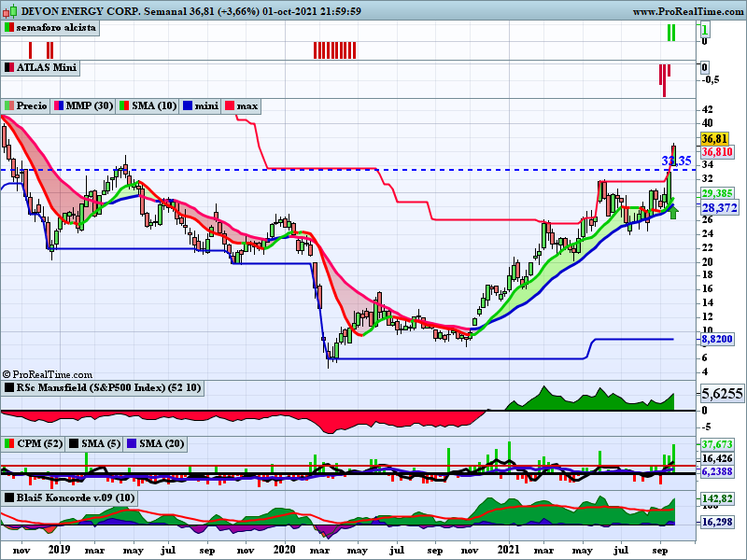
Task: Click the MMP (30) color swatch
Action: tap(59, 105)
